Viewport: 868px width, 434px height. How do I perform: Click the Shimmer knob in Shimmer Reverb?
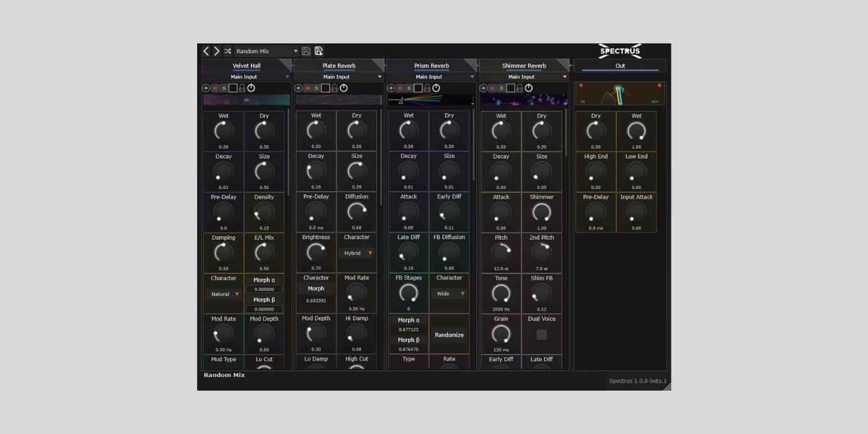(x=541, y=213)
